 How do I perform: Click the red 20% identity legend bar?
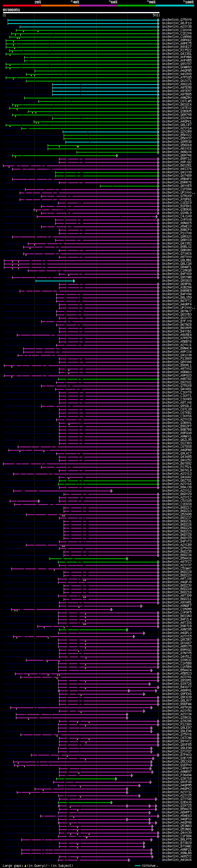point(22,6)
